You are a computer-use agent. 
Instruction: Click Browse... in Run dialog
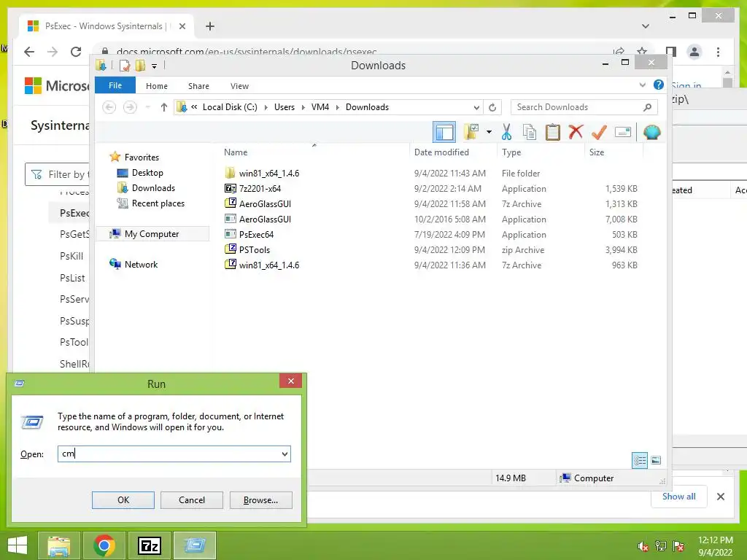pyautogui.click(x=260, y=500)
